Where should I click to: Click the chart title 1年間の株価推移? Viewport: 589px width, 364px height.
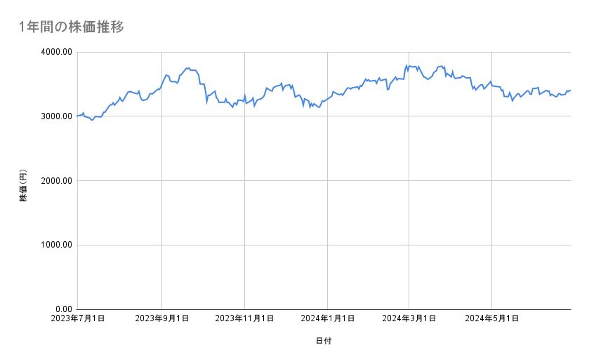point(72,27)
